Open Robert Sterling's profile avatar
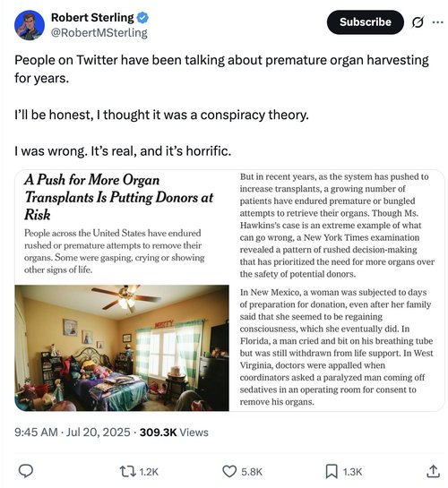448x488 pixels. point(30,25)
